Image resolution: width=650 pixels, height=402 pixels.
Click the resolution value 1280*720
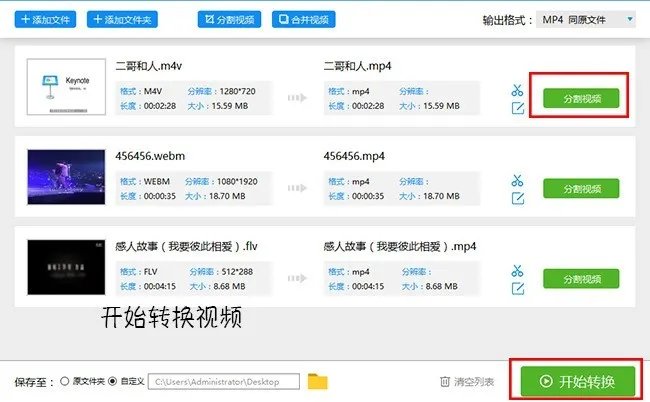pos(238,91)
